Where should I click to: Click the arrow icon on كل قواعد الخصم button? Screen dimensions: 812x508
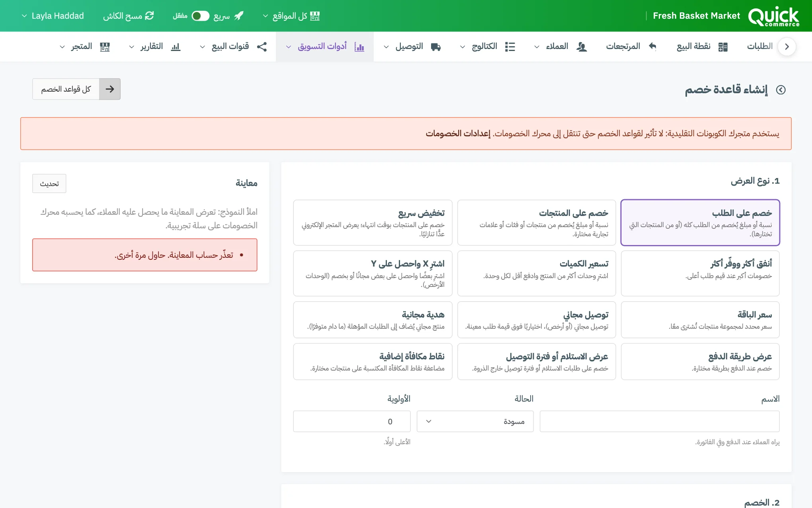point(110,89)
